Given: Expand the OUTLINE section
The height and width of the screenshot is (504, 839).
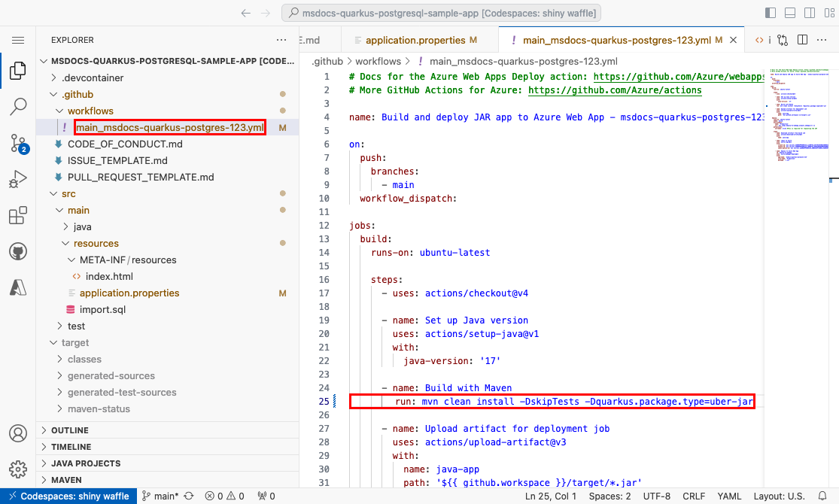Looking at the screenshot, I should click(70, 430).
